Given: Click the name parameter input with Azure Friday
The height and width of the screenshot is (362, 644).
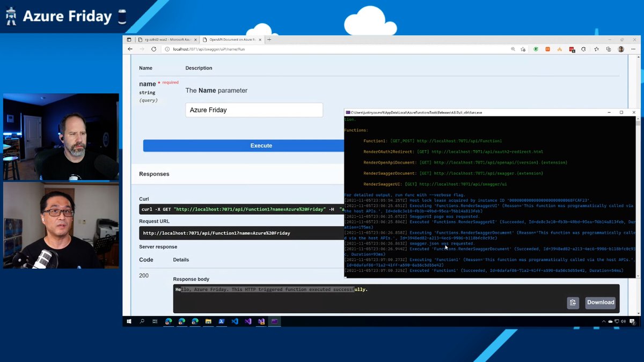Looking at the screenshot, I should pos(254,110).
